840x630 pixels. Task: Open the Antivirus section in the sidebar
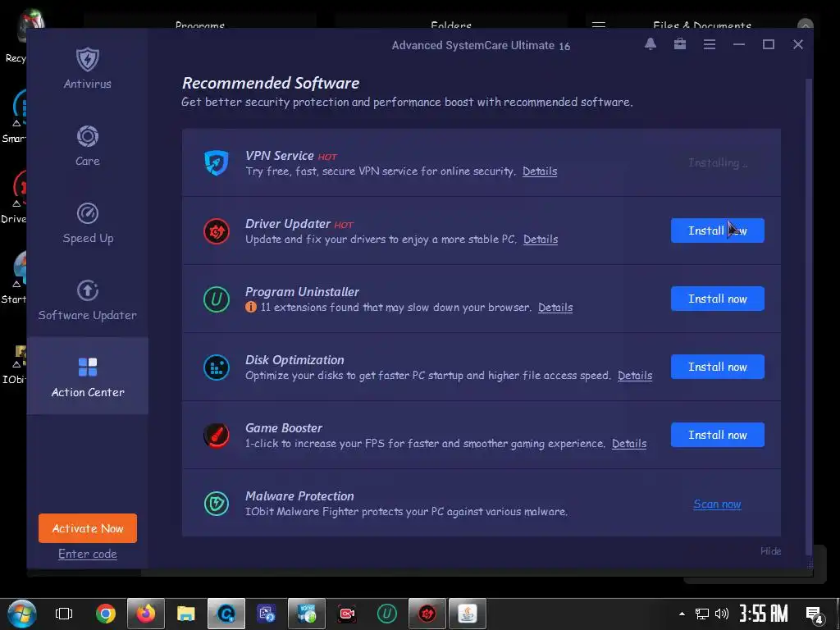pyautogui.click(x=87, y=68)
